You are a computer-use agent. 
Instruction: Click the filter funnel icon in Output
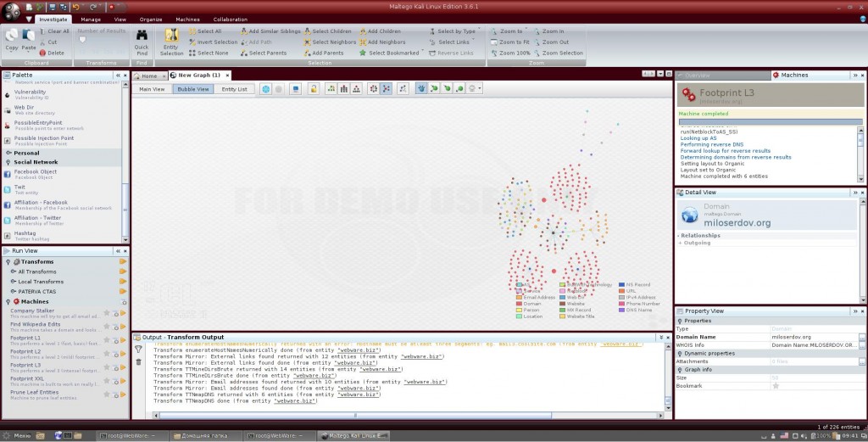pos(138,350)
